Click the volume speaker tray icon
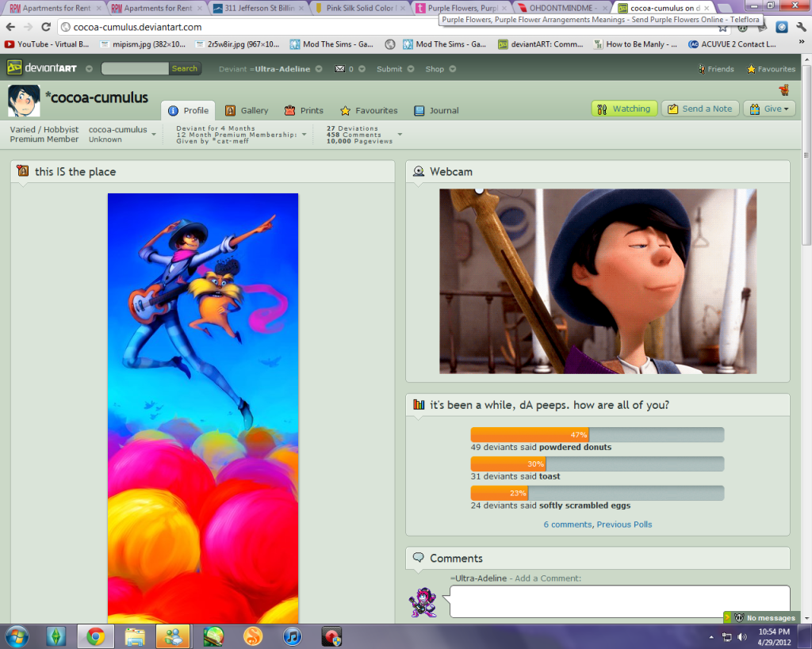 (x=742, y=637)
